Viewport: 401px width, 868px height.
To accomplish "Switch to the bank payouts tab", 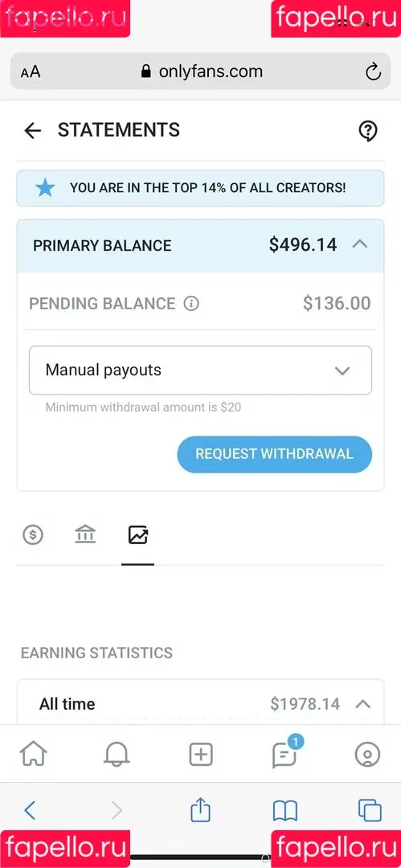I will pyautogui.click(x=85, y=534).
